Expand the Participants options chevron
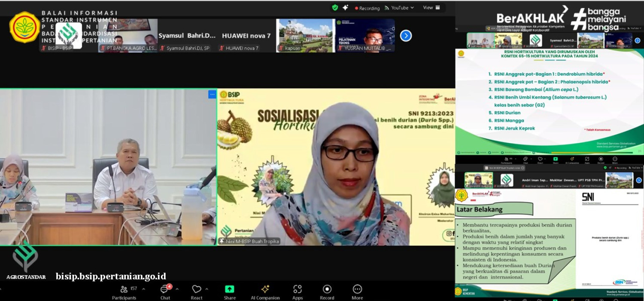The height and width of the screenshot is (301, 644). [x=143, y=289]
